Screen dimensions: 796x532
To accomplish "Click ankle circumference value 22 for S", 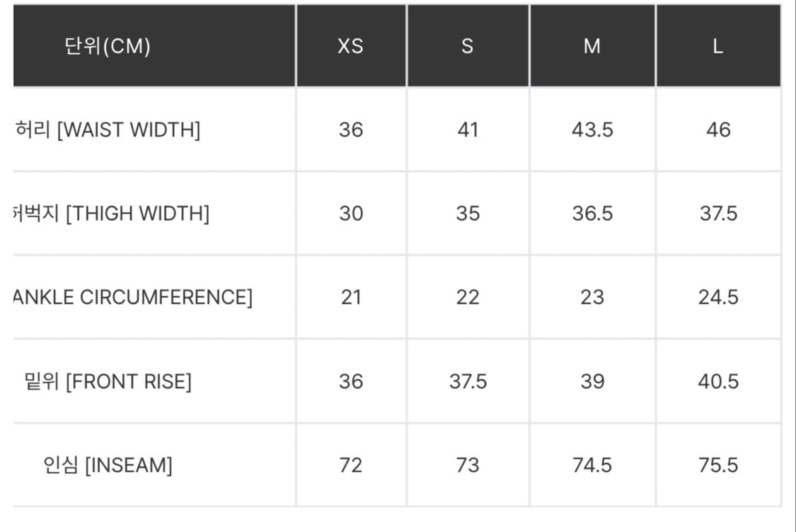I will tap(468, 297).
